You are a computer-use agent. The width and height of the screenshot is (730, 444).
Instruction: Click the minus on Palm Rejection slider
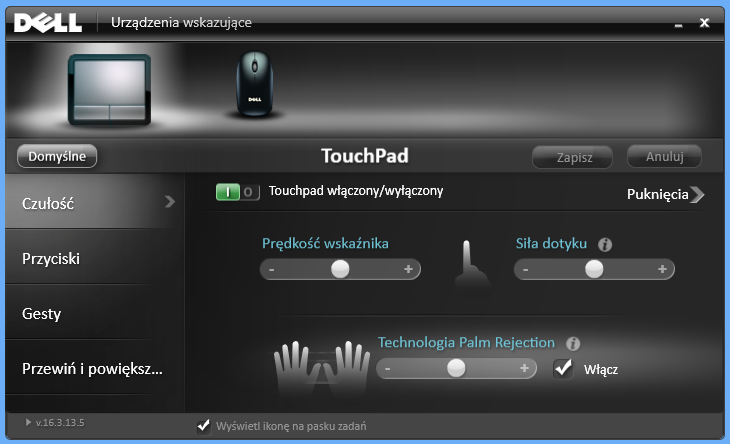[387, 369]
